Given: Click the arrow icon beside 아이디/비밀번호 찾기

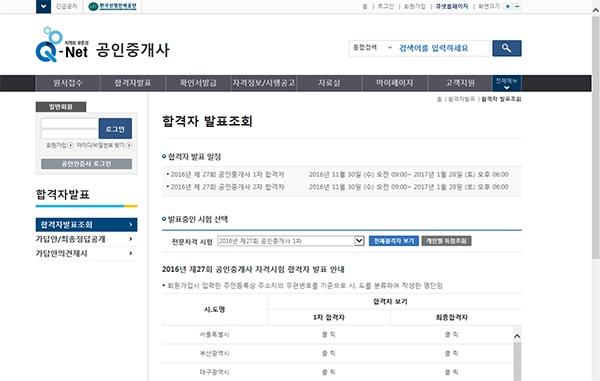Looking at the screenshot, I should coord(129,145).
